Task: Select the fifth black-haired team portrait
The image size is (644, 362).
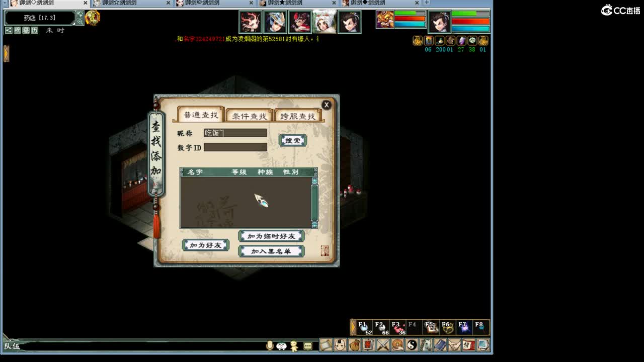Action: [x=349, y=22]
